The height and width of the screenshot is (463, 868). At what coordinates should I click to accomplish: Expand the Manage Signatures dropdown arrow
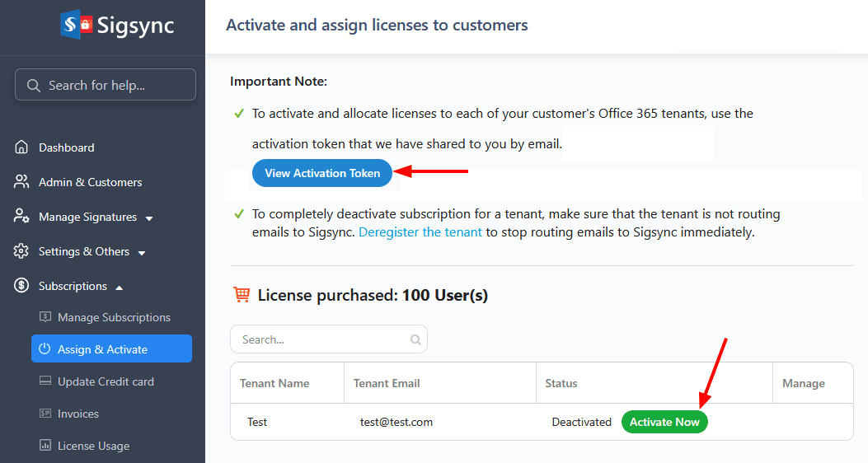(x=149, y=218)
